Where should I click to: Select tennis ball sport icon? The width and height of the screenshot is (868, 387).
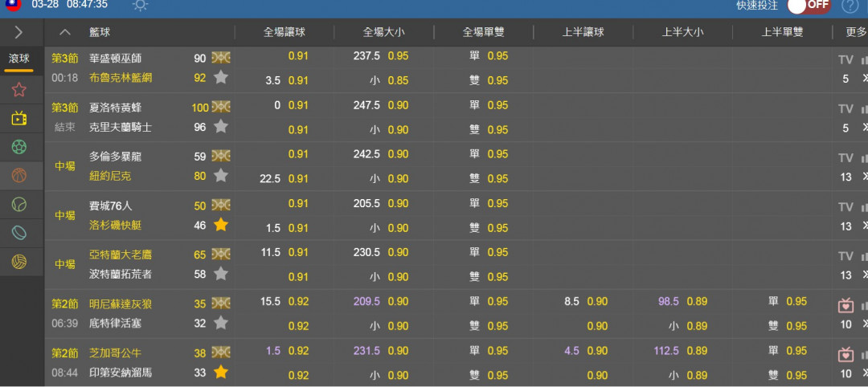click(18, 205)
